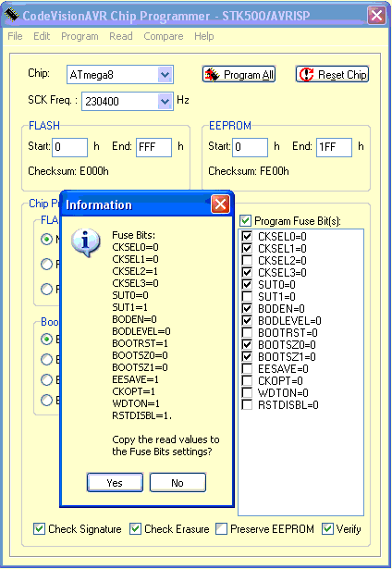The width and height of the screenshot is (392, 569).
Task: Uncheck the SUT0=0 fuse checkbox
Action: click(247, 284)
